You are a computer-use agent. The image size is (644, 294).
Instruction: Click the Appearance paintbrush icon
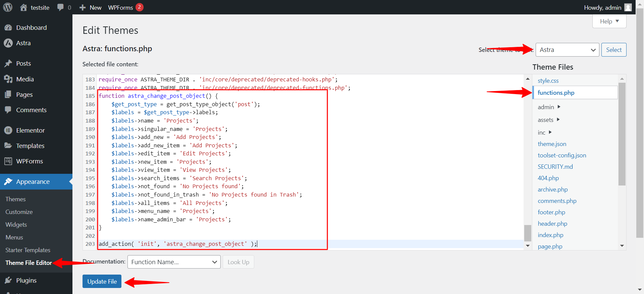(8, 181)
